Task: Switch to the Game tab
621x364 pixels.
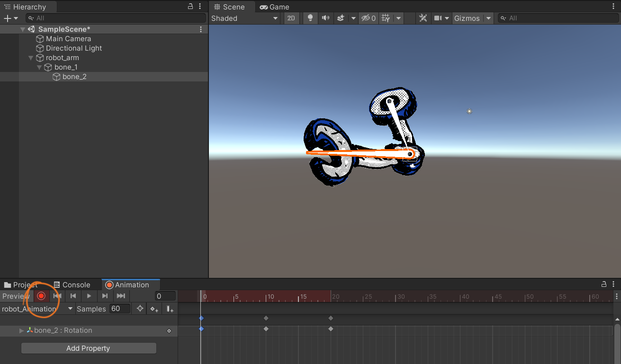Action: pyautogui.click(x=275, y=7)
